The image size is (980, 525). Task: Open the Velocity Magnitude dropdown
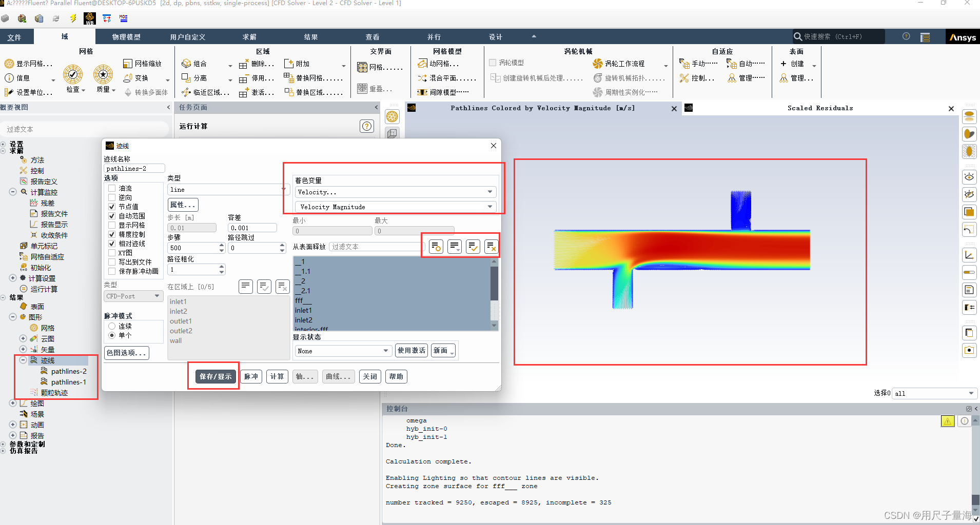(396, 207)
